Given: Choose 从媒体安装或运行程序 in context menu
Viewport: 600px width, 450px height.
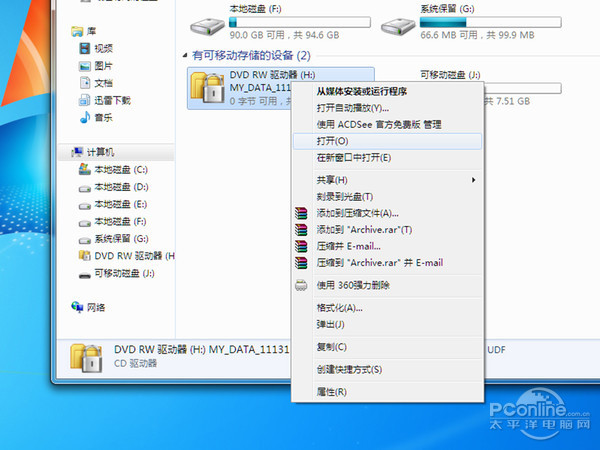Looking at the screenshot, I should point(387,91).
